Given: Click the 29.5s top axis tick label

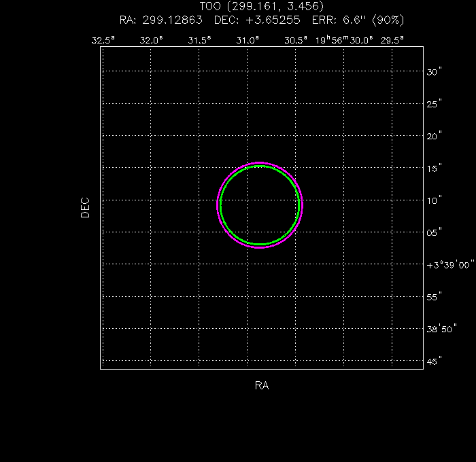Looking at the screenshot, I should [x=392, y=40].
